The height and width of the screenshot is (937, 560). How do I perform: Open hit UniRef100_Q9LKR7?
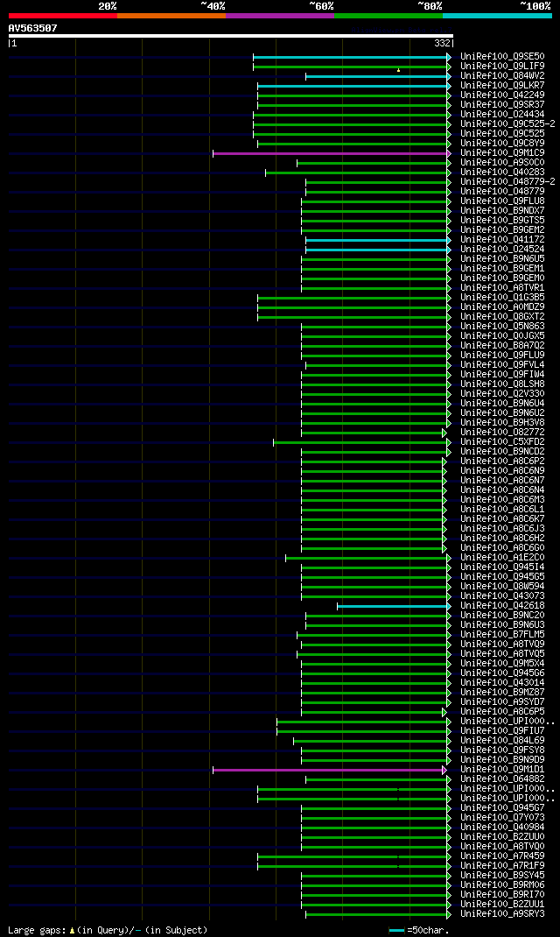pos(502,86)
